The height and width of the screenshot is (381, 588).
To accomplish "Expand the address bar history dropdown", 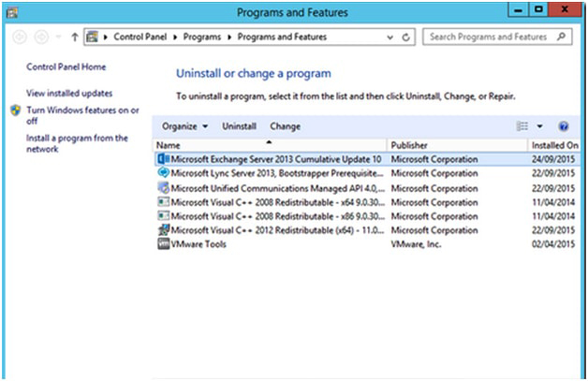I will click(390, 37).
